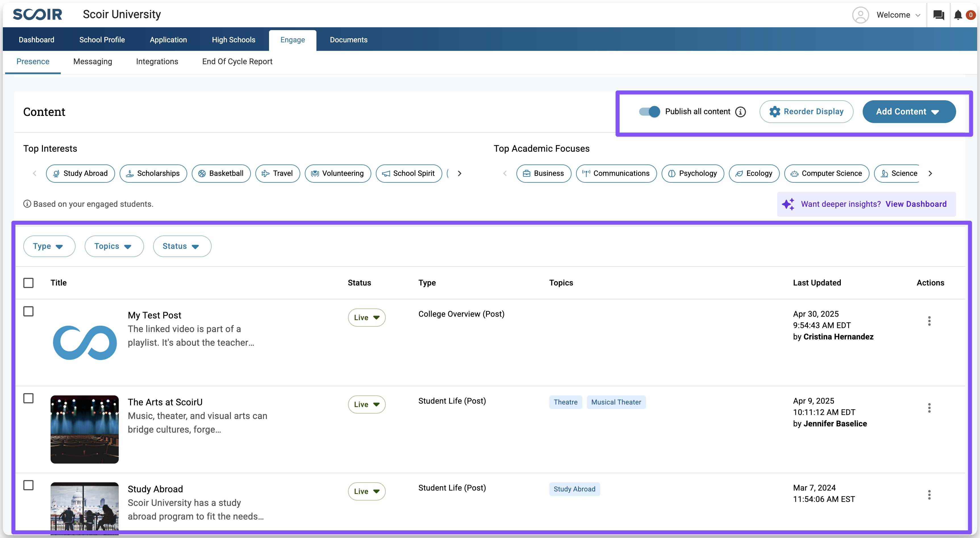Click The Arts at ScoirU thumbnail
980x538 pixels.
[x=84, y=429]
